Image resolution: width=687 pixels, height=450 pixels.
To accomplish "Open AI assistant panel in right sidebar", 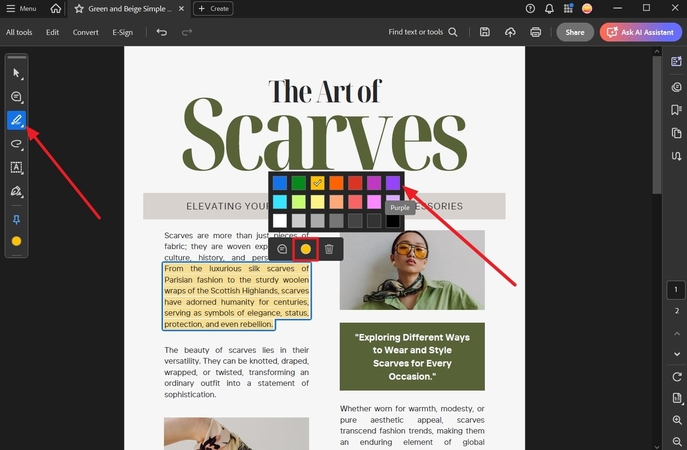I will pos(676,61).
